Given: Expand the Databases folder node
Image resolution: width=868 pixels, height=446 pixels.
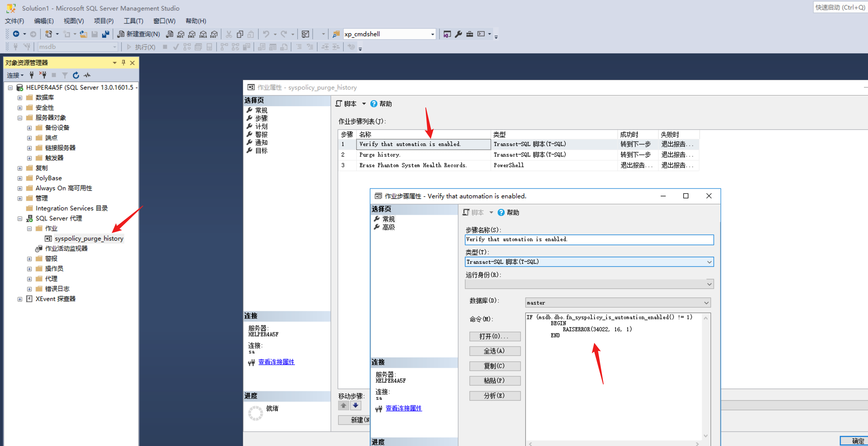Looking at the screenshot, I should click(x=20, y=98).
